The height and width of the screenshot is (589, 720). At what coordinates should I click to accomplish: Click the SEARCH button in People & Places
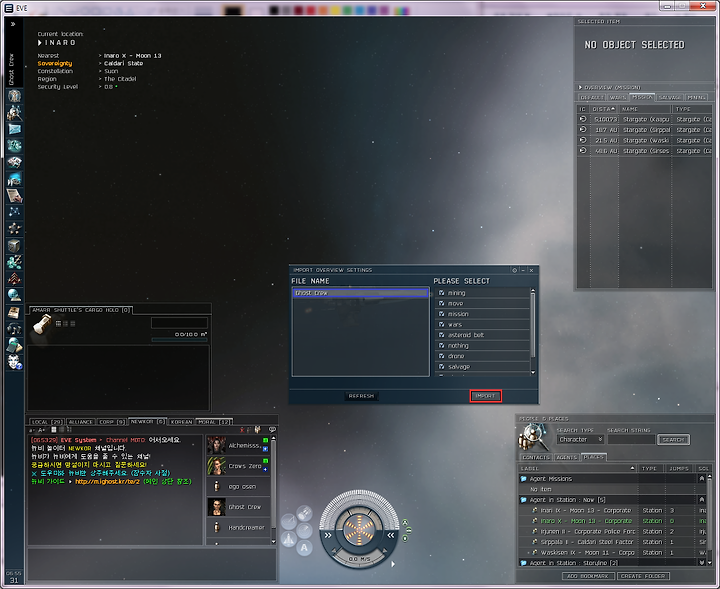pyautogui.click(x=673, y=439)
